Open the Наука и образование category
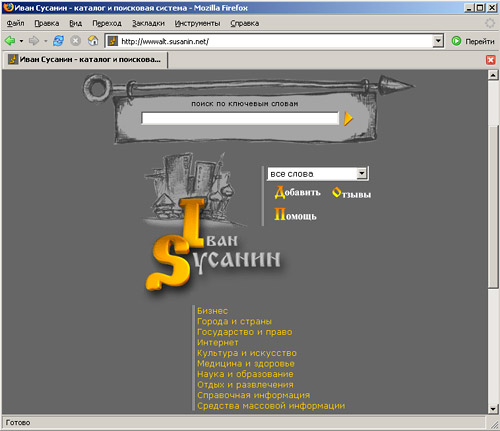 coord(245,374)
